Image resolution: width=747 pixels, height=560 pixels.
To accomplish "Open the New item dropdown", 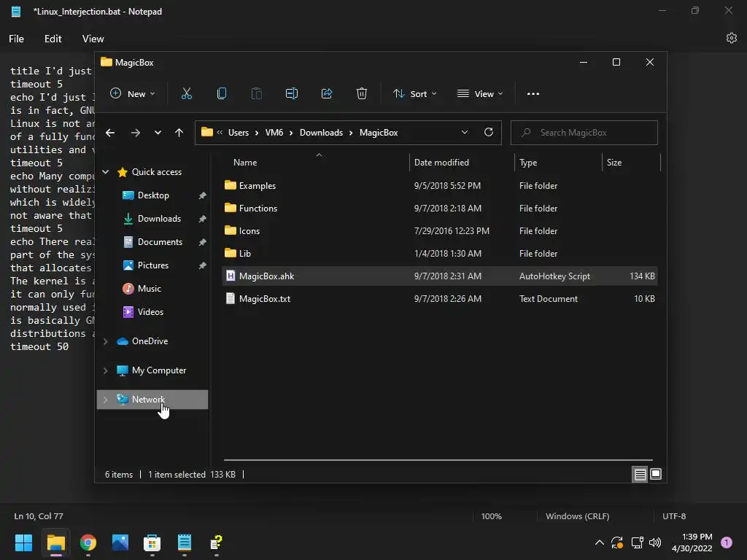I will click(x=133, y=94).
